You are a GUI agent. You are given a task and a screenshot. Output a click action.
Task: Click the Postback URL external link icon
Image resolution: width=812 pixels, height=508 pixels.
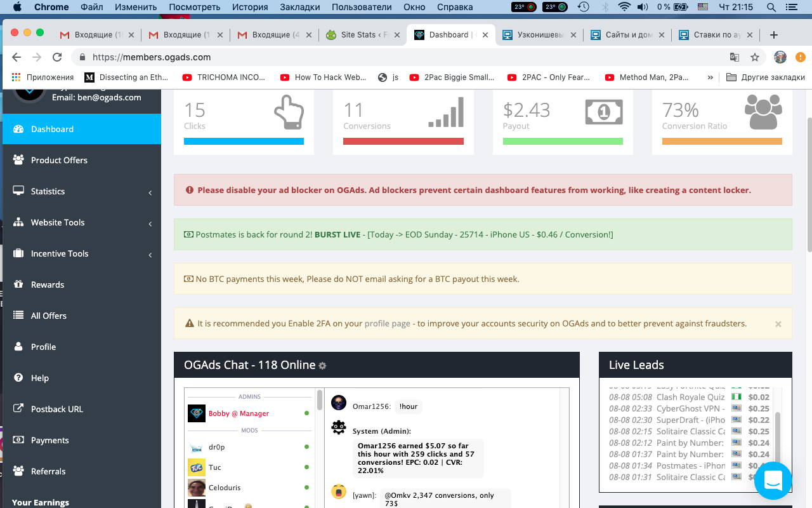pos(18,409)
